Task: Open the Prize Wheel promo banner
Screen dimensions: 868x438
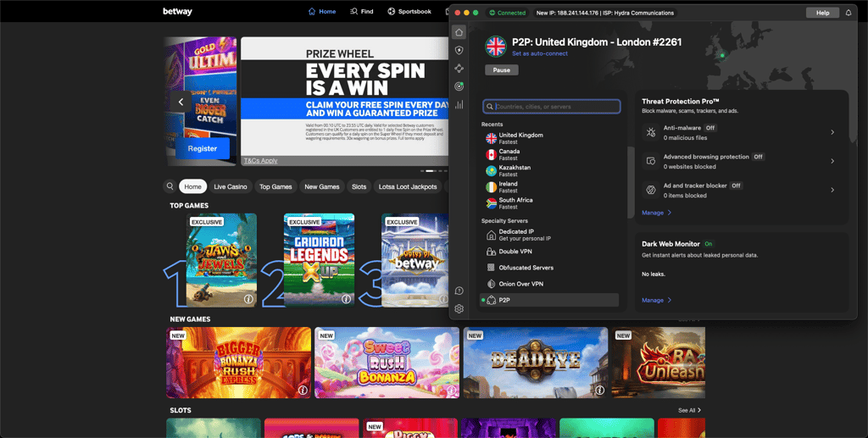Action: (x=344, y=101)
